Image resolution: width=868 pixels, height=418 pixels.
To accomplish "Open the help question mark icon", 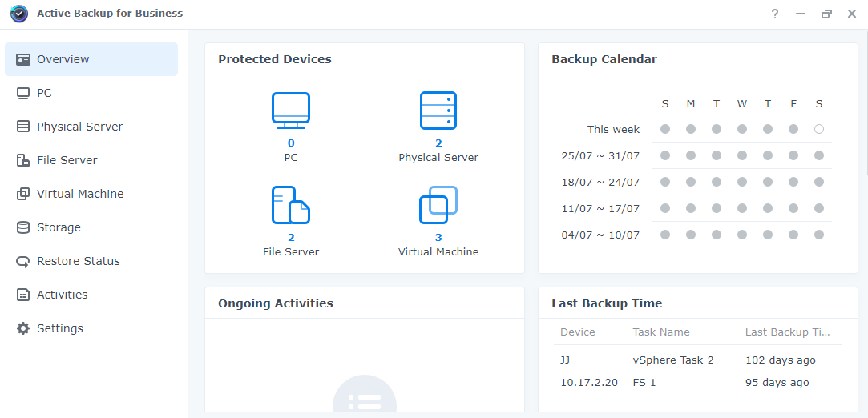I will 775,14.
